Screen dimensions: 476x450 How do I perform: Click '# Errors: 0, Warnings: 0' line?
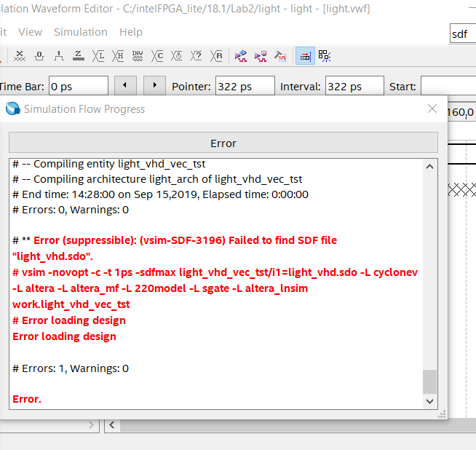[71, 210]
